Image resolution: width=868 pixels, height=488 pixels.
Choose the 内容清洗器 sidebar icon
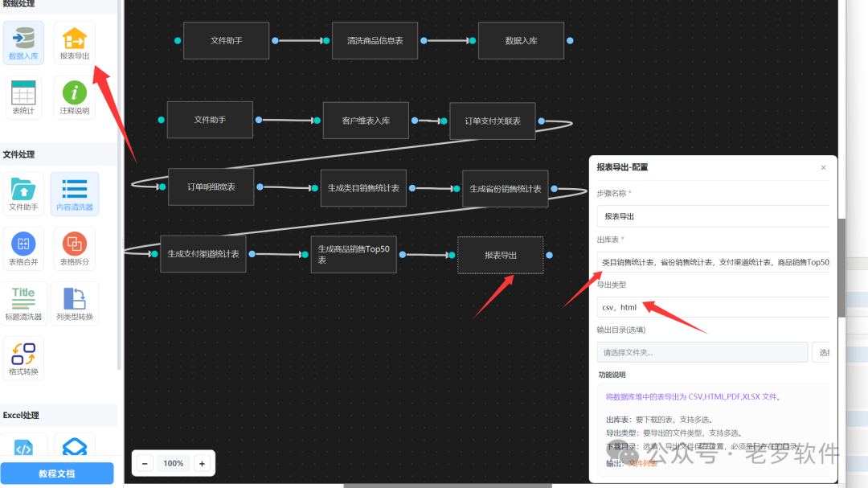pos(75,193)
